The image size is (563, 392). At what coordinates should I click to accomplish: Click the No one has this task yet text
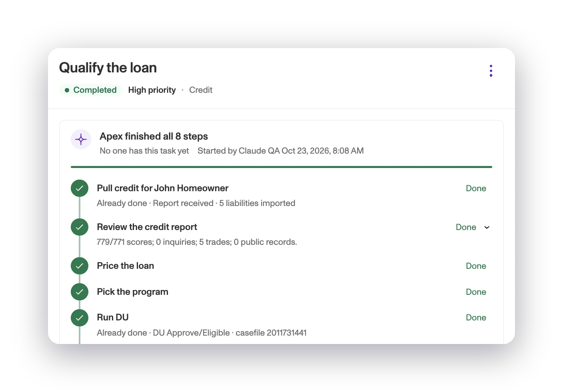click(144, 151)
